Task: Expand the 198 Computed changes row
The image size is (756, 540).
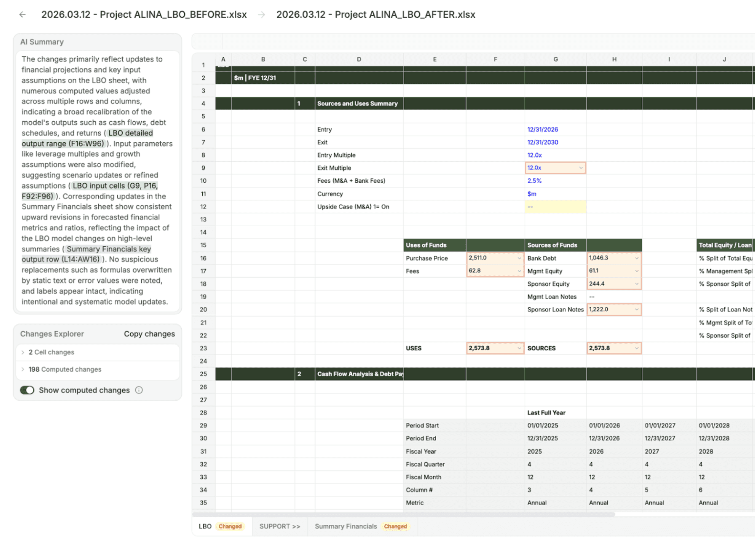Action: [98, 369]
